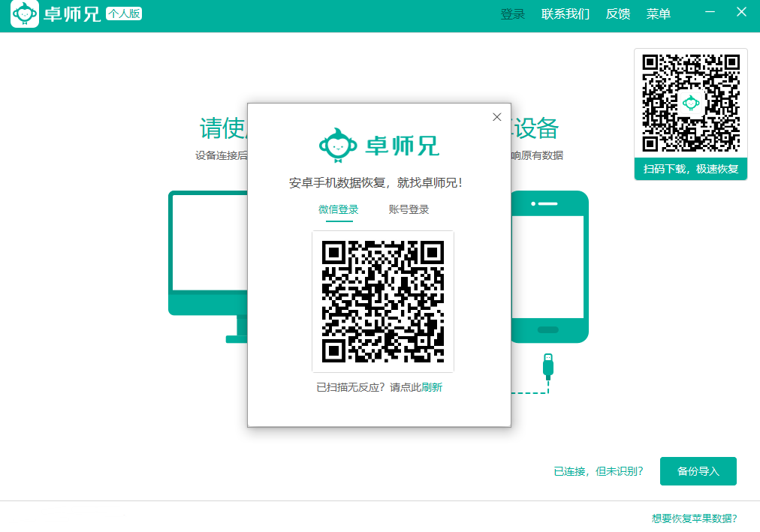The height and width of the screenshot is (532, 760).
Task: Click the 已连接，但未识别？ link
Action: [599, 471]
